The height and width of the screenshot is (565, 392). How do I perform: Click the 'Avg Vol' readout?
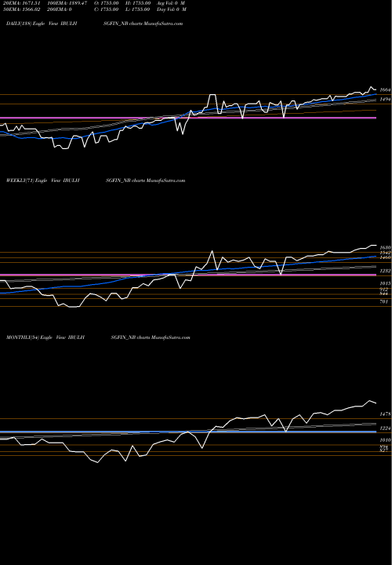(171, 3)
